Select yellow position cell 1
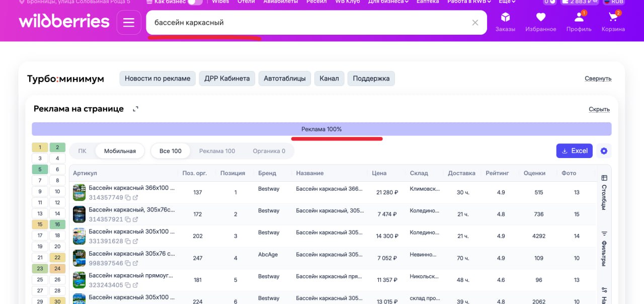Viewport: 644px width, 304px height. click(x=40, y=147)
